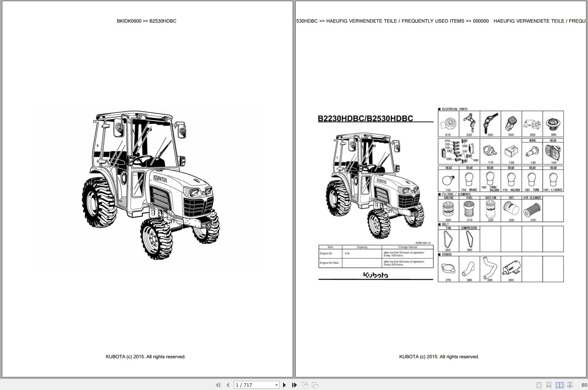Switch to single page continuous view
Image resolution: width=588 pixels, height=390 pixels.
point(549,385)
